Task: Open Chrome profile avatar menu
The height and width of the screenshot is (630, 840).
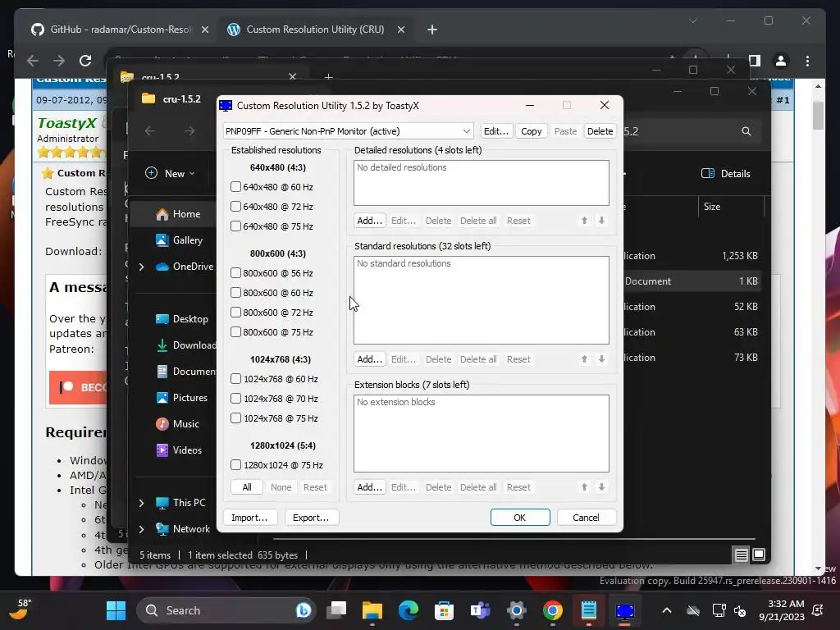Action: pos(781,61)
